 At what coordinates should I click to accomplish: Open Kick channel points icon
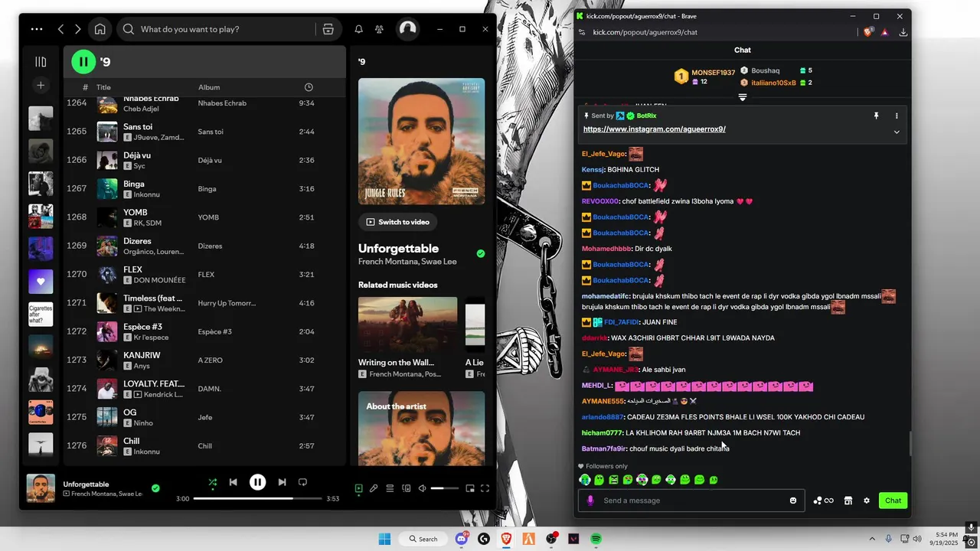click(x=823, y=500)
